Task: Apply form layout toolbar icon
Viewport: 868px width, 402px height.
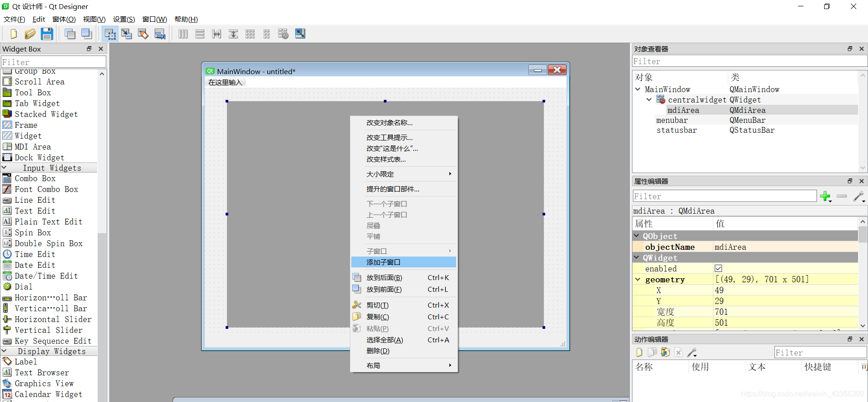Action: [267, 34]
